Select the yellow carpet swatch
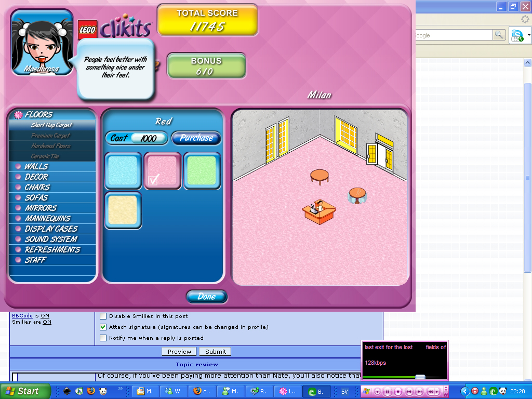The width and height of the screenshot is (532, 399). (123, 210)
